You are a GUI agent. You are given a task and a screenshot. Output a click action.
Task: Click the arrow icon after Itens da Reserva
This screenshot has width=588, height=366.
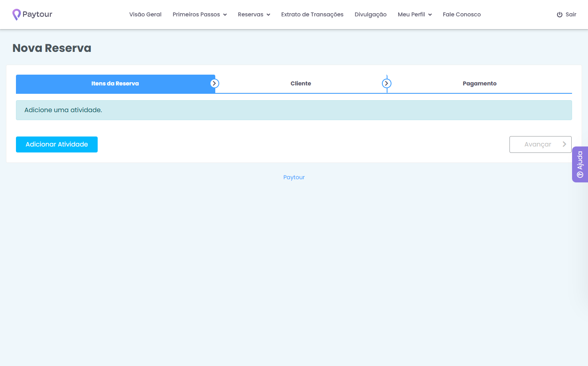click(x=214, y=83)
